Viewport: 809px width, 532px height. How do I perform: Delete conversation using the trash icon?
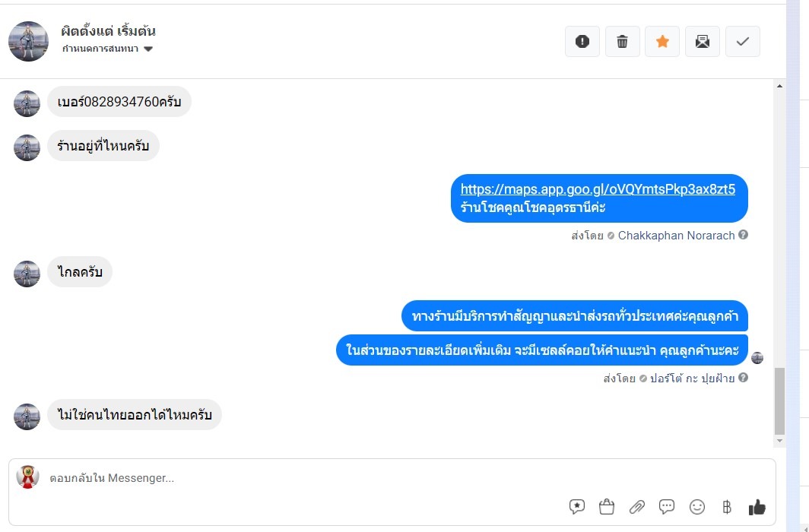click(x=622, y=41)
